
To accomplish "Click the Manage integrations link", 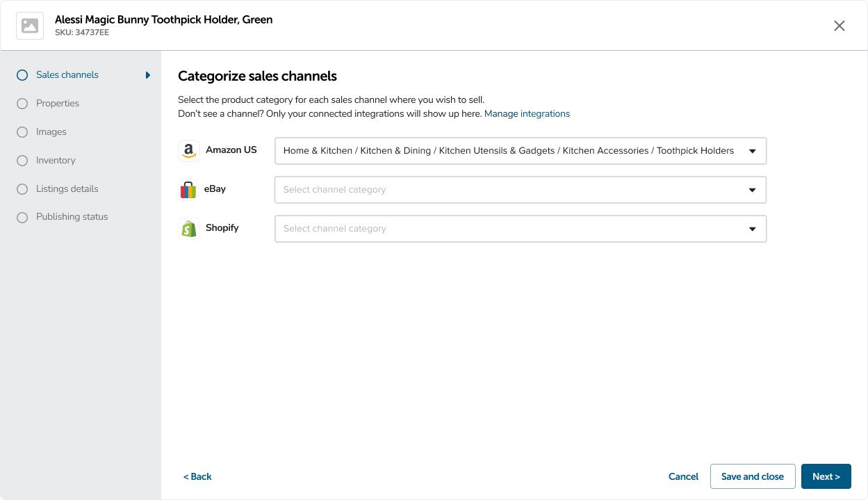I will (x=527, y=114).
